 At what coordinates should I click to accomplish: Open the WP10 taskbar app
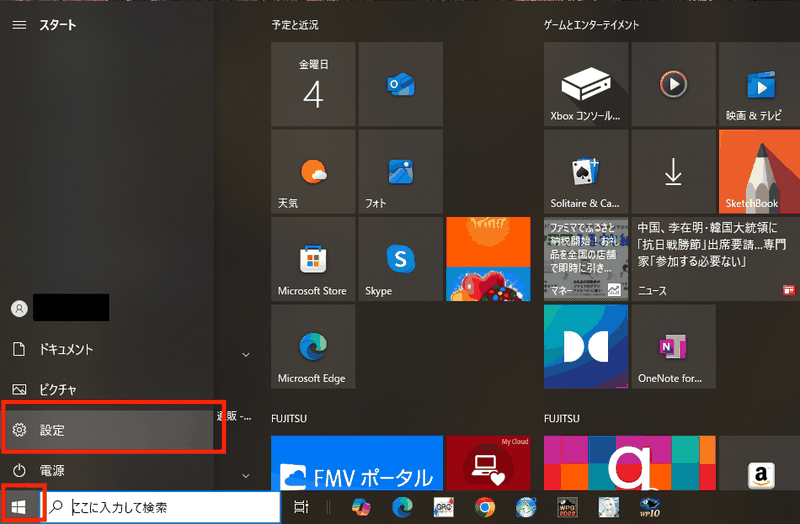[x=650, y=507]
